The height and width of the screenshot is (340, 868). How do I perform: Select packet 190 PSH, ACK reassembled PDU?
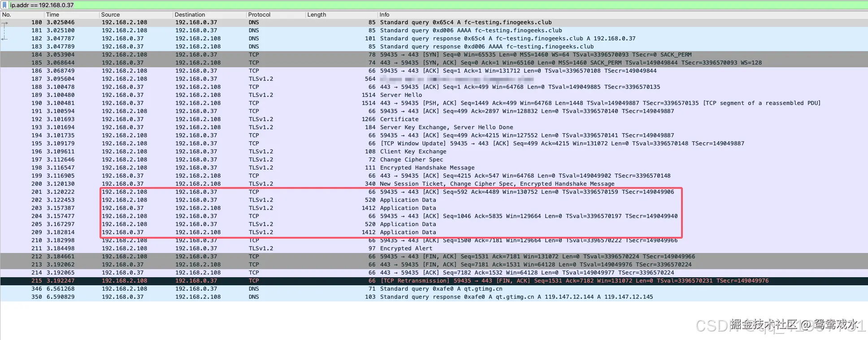click(434, 103)
